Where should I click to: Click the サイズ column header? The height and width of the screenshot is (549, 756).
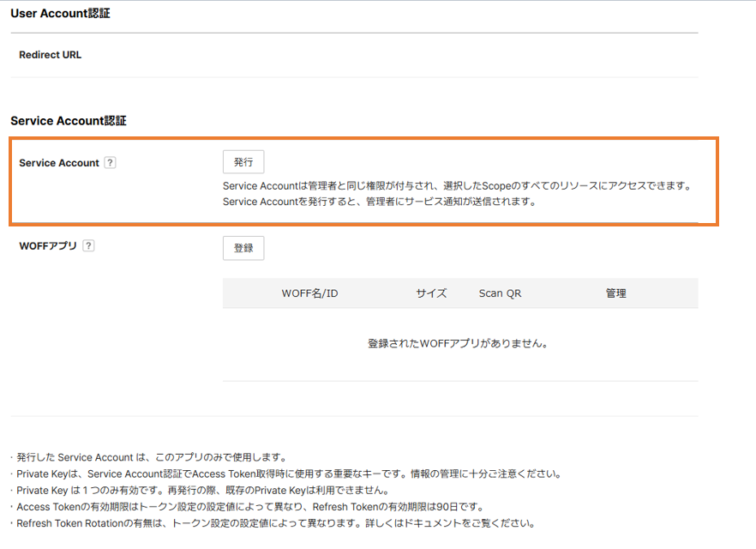point(431,293)
